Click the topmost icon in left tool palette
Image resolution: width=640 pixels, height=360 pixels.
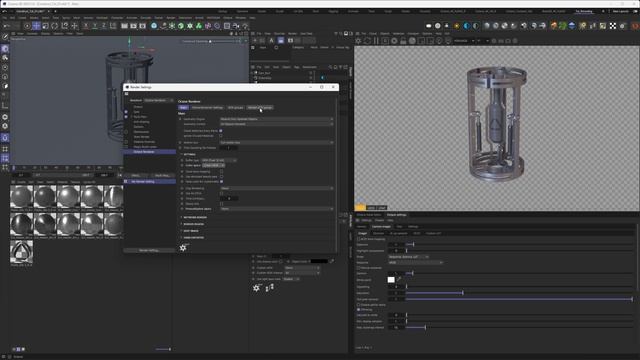pos(5,37)
